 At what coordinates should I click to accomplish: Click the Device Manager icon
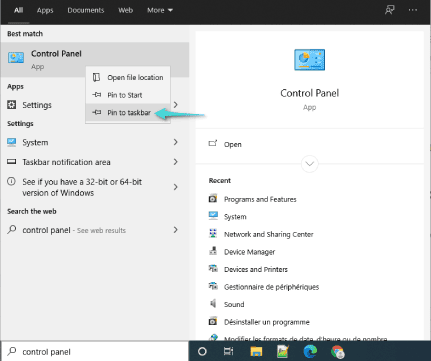coord(213,251)
